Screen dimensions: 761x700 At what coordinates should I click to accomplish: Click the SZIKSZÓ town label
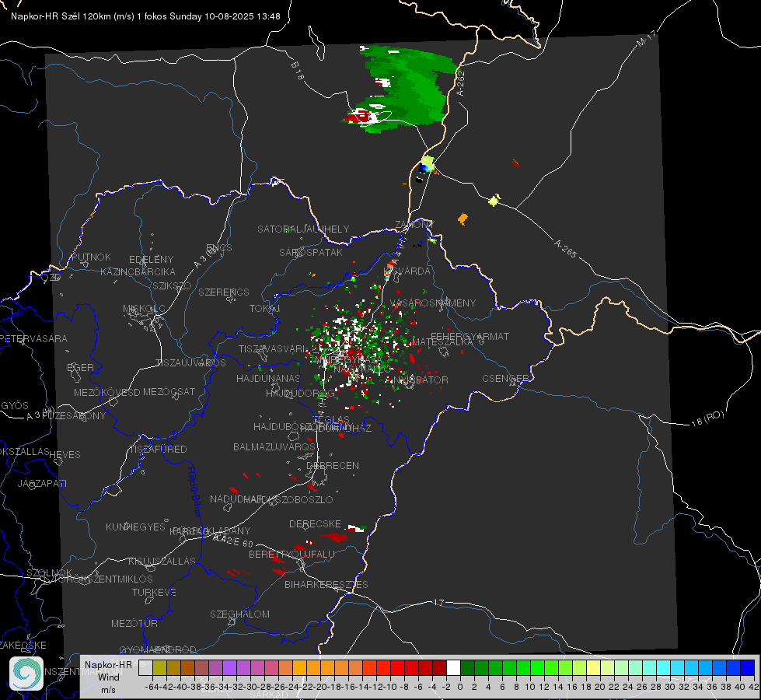point(172,285)
